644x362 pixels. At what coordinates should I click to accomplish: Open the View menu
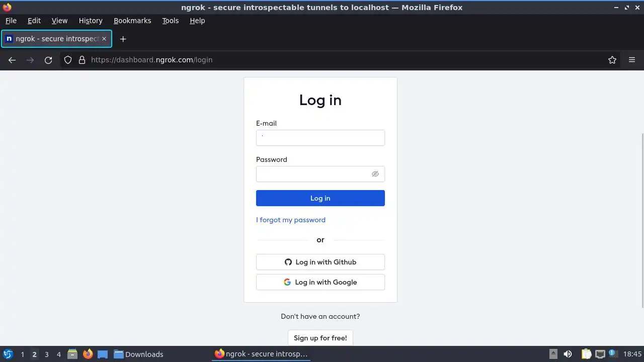point(59,21)
